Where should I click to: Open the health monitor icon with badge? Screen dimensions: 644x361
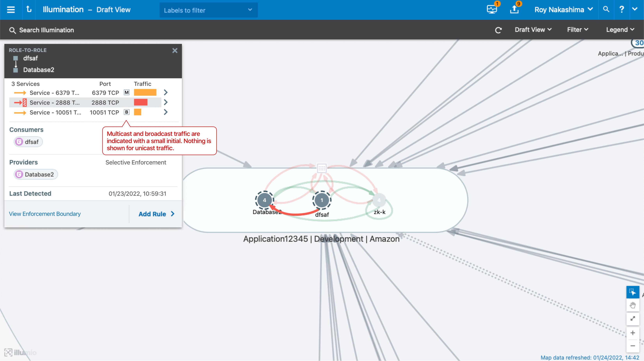click(x=492, y=10)
